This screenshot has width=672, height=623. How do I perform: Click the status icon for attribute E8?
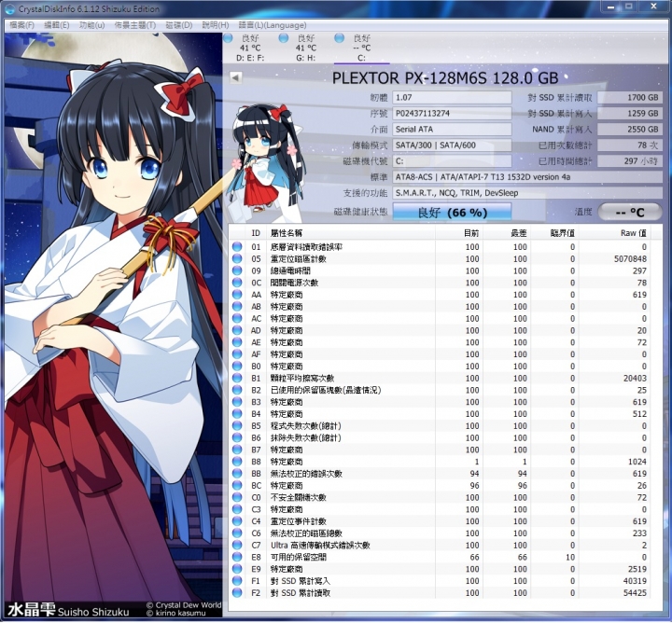pyautogui.click(x=236, y=557)
